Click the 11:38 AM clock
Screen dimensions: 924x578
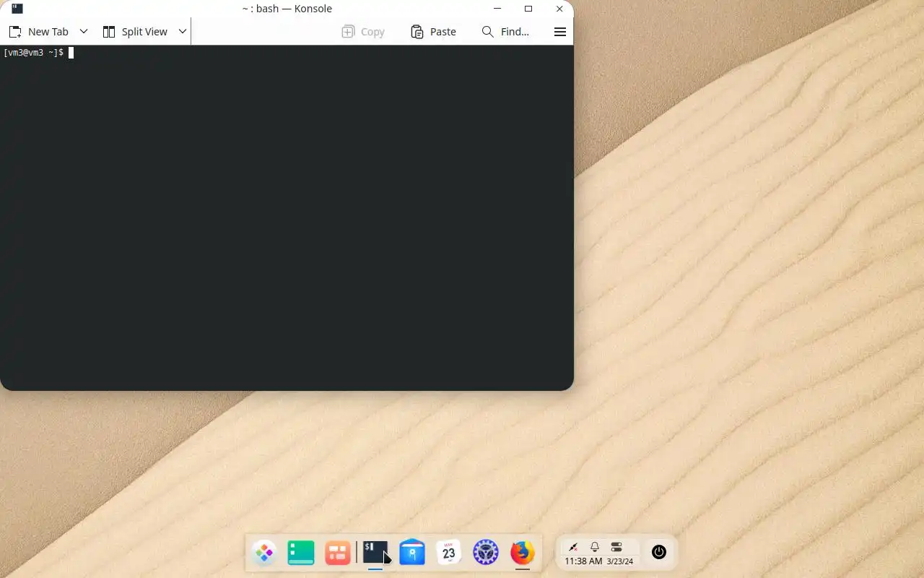click(583, 561)
